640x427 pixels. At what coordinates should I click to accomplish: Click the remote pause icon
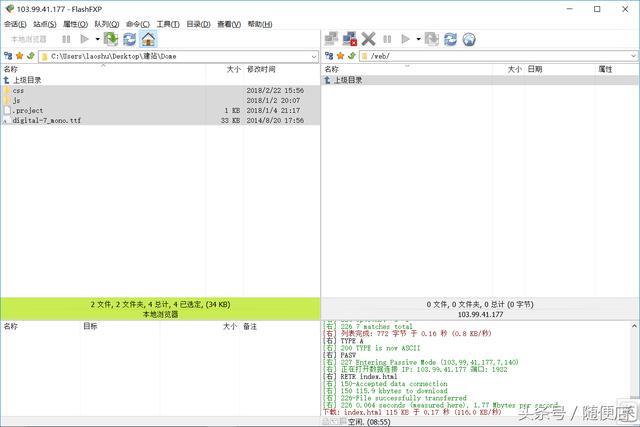pos(387,39)
